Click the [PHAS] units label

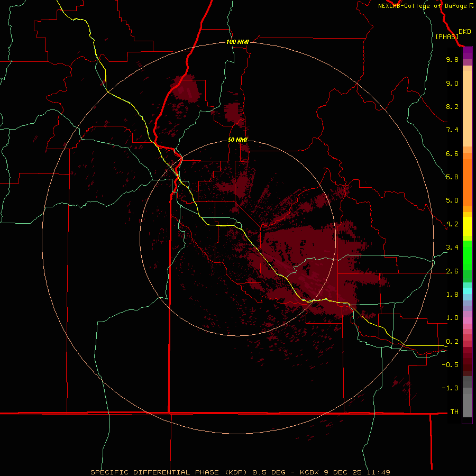click(x=447, y=36)
